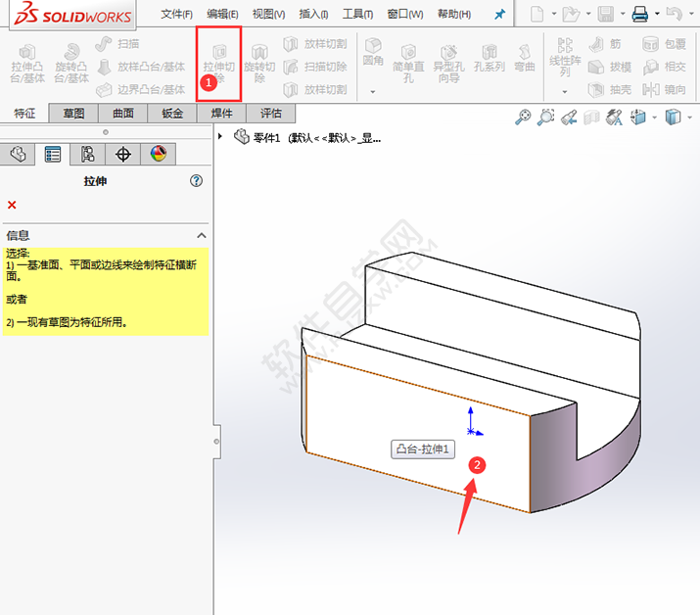
Task: Select Revolved Boss/Base (旋转凸台/基体) tool
Action: [x=71, y=64]
